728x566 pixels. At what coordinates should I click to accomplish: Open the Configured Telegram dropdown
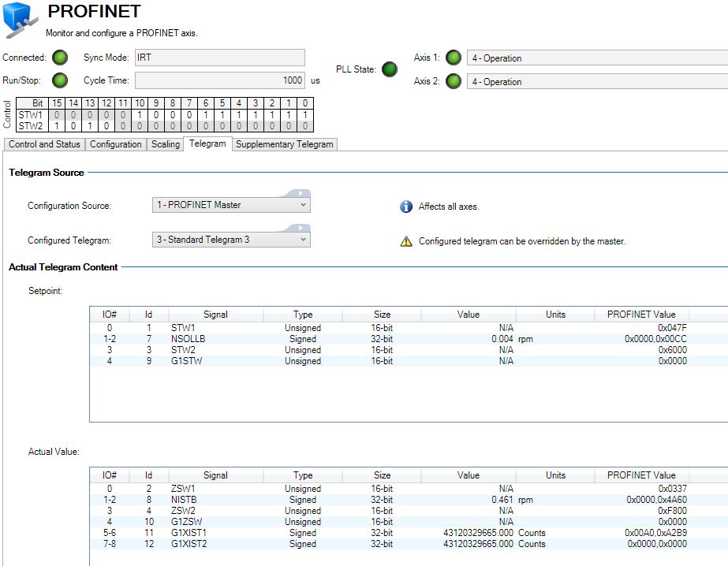(231, 240)
